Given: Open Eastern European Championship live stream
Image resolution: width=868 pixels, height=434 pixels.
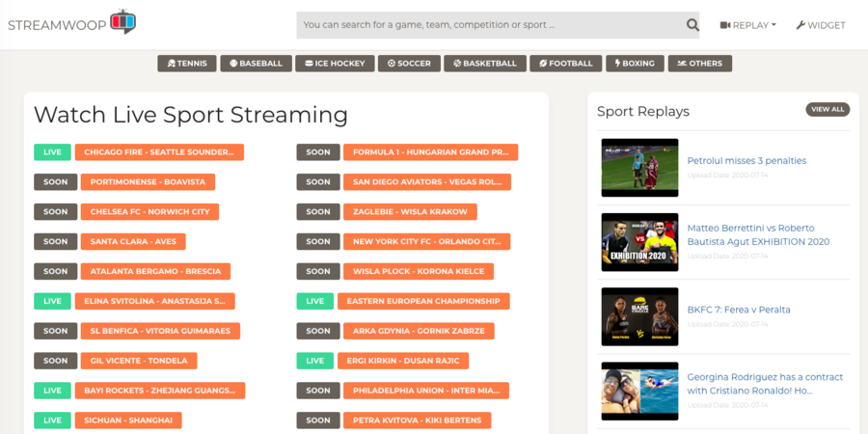Looking at the screenshot, I should [x=423, y=301].
